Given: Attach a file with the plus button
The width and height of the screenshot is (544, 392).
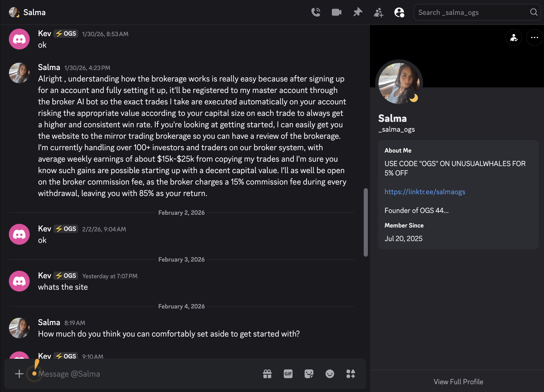Looking at the screenshot, I should 19,374.
